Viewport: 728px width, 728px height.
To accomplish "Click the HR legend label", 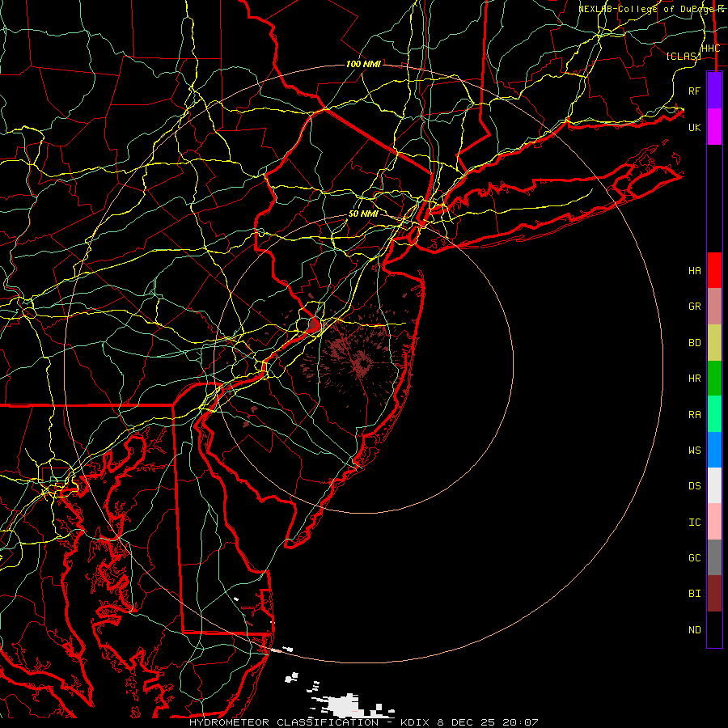I will pyautogui.click(x=694, y=379).
